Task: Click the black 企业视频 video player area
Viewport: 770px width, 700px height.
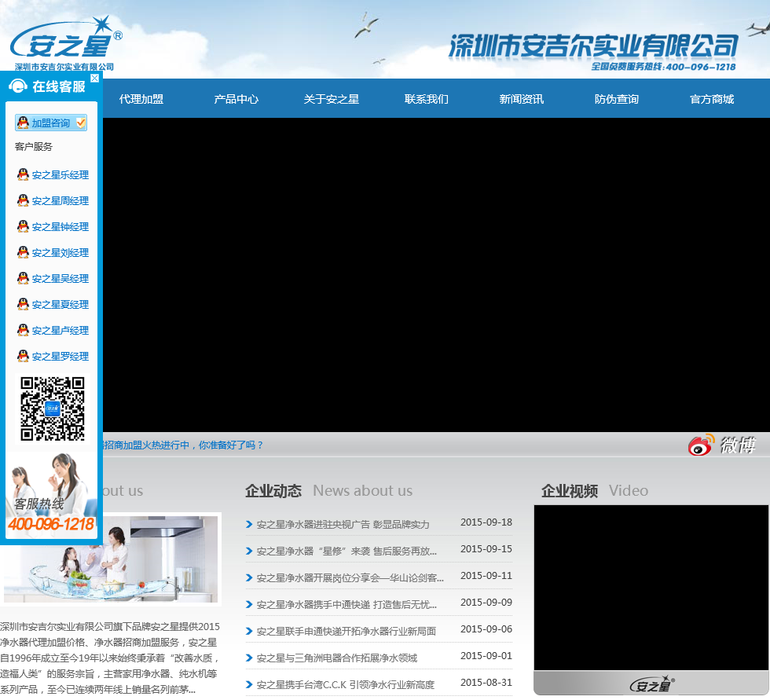Action: pyautogui.click(x=651, y=588)
